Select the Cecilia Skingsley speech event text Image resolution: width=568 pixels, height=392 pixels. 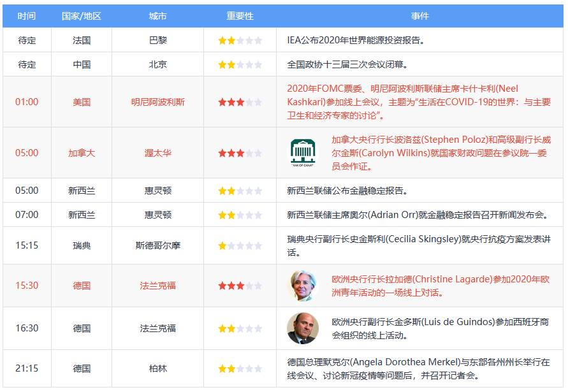419,245
